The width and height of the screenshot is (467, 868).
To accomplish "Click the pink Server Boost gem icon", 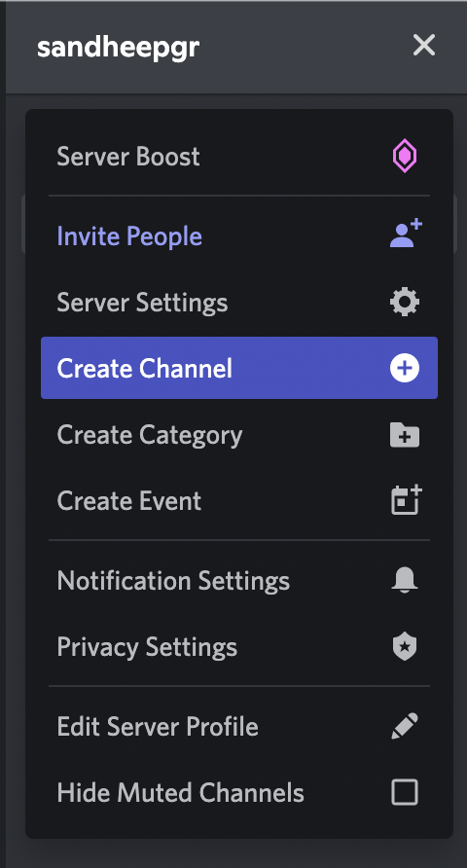I will click(x=405, y=156).
